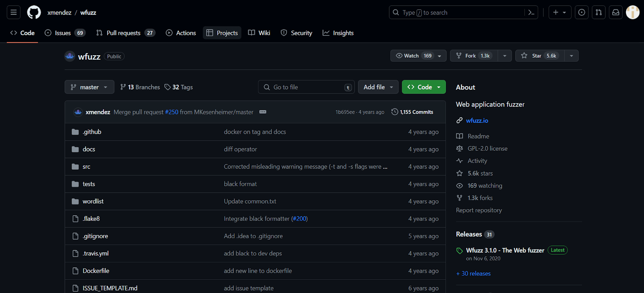Open the Pull requests tab
644x293 pixels.
click(x=126, y=33)
